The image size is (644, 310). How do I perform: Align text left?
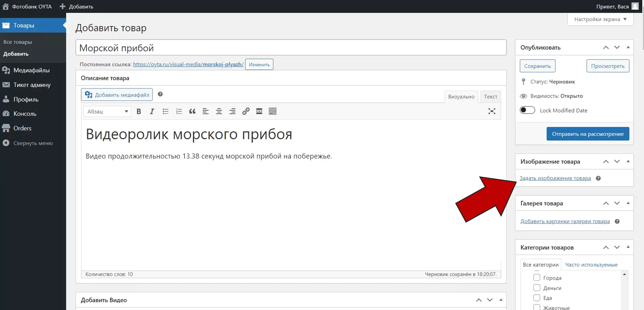coord(206,112)
